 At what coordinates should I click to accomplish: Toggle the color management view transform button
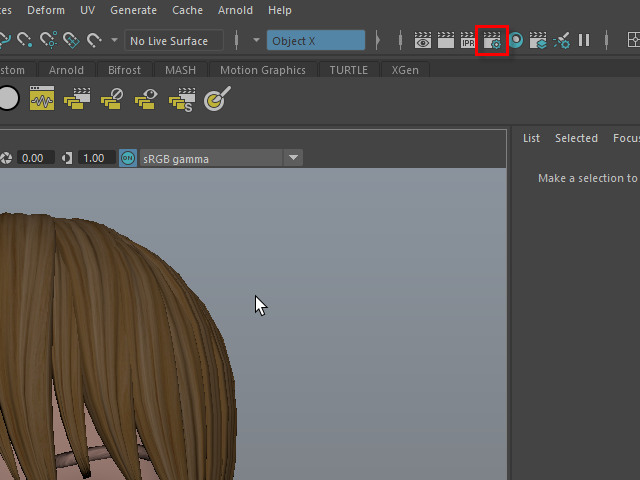128,158
